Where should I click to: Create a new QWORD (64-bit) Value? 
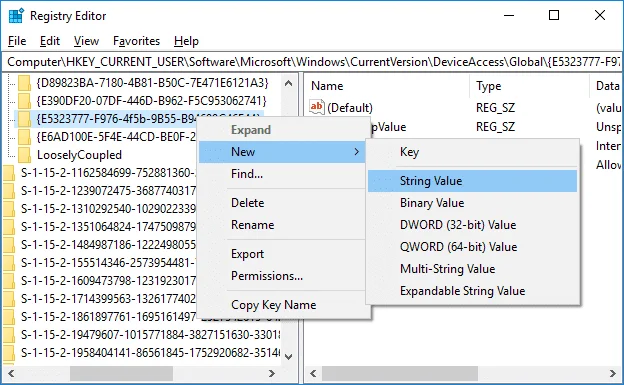[x=472, y=246]
